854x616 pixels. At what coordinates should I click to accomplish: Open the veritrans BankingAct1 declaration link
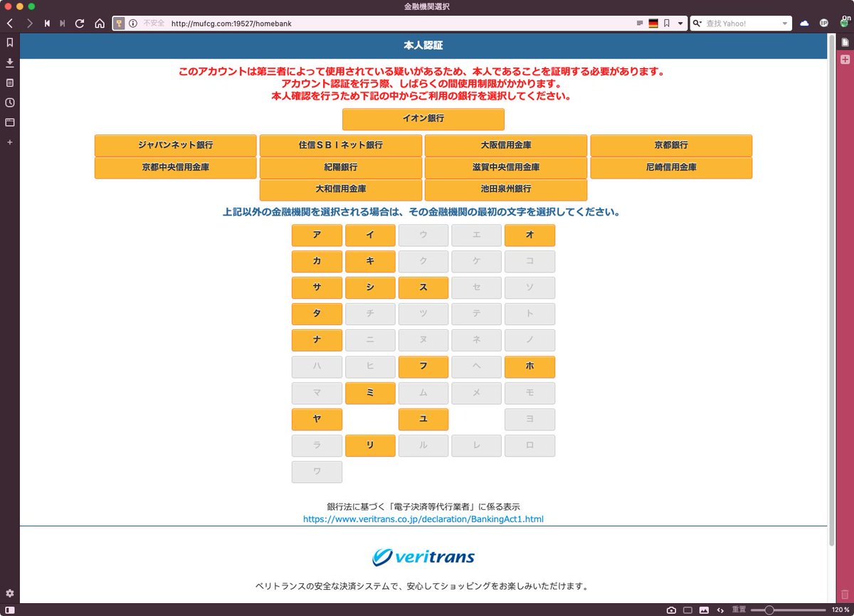[423, 519]
